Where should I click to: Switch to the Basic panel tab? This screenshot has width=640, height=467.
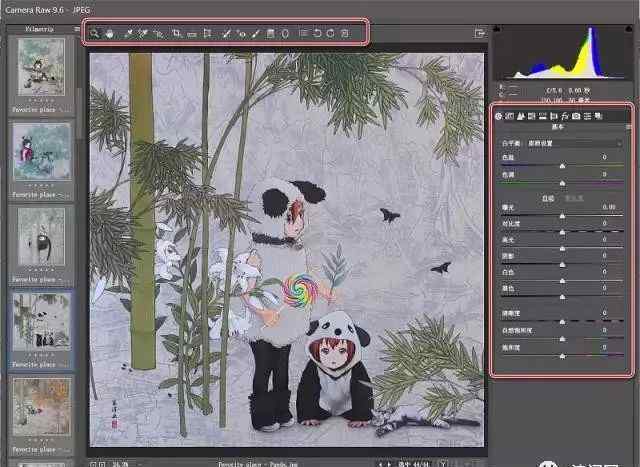click(498, 116)
